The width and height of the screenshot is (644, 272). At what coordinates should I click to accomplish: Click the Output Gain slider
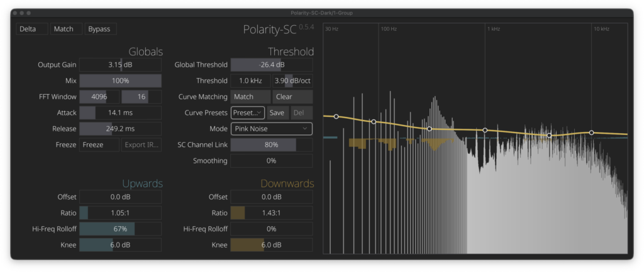tap(120, 65)
